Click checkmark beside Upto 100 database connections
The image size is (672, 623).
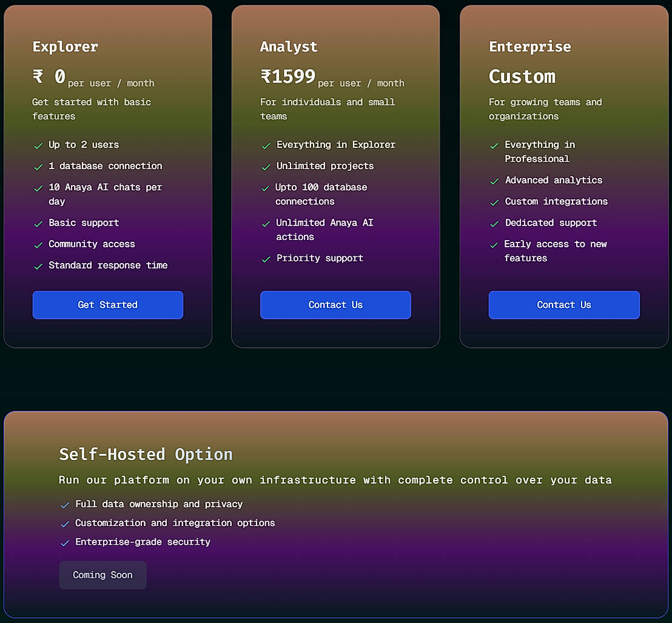[266, 188]
